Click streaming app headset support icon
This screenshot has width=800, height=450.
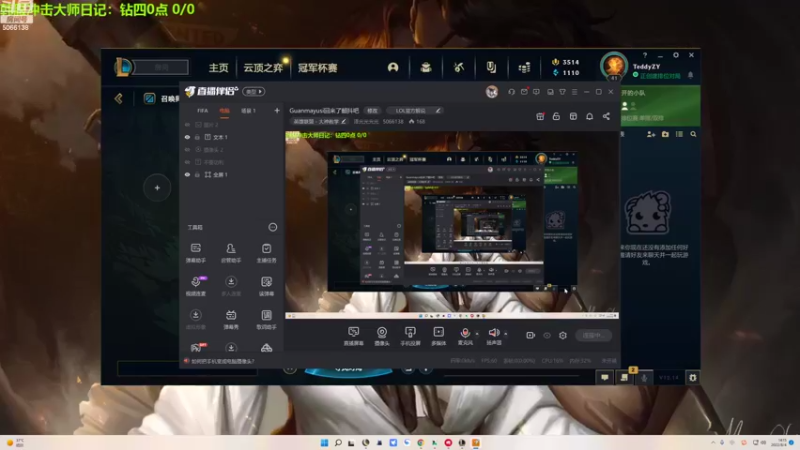(511, 92)
